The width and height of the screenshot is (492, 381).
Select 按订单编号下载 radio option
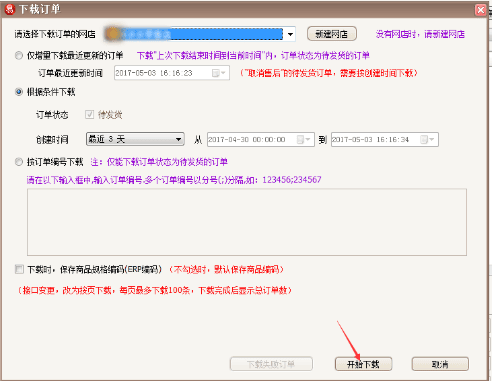tap(19, 162)
